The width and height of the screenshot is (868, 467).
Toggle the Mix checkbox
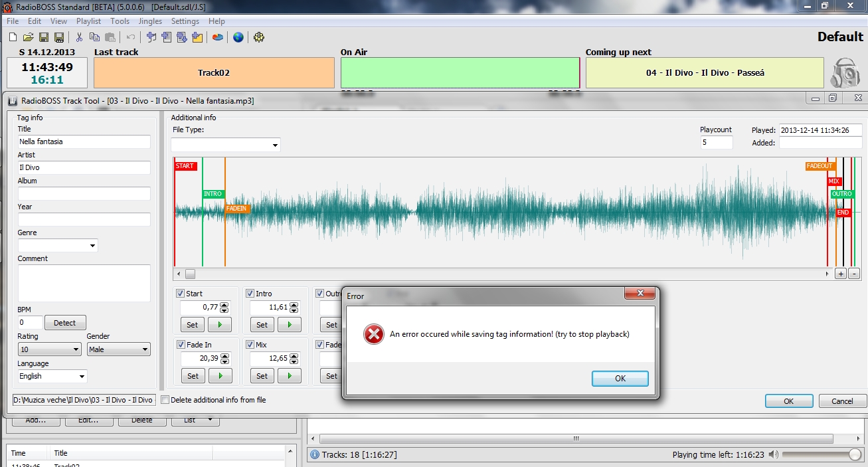(x=250, y=345)
